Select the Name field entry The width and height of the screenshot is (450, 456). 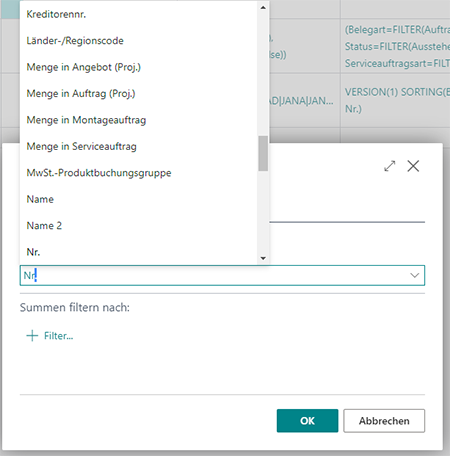click(139, 199)
